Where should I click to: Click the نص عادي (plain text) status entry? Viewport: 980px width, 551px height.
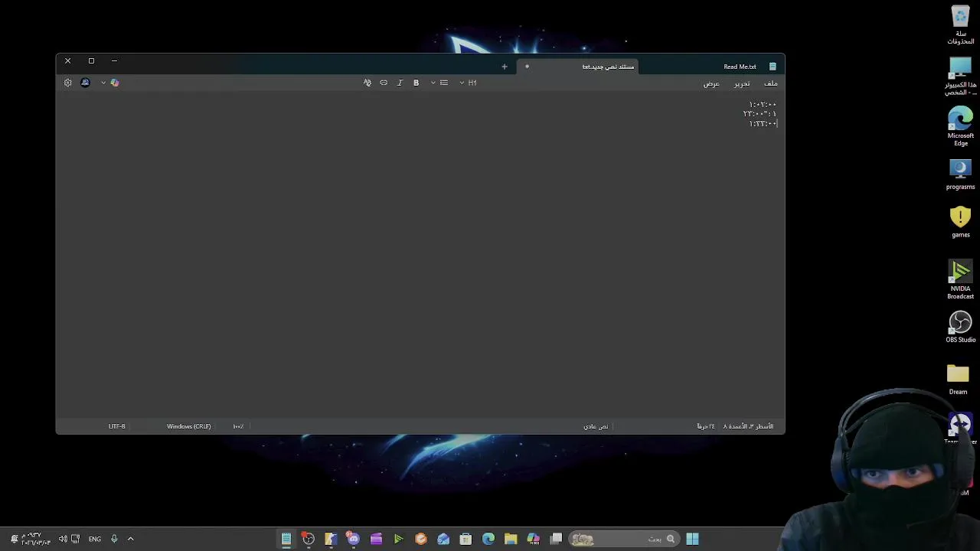596,426
